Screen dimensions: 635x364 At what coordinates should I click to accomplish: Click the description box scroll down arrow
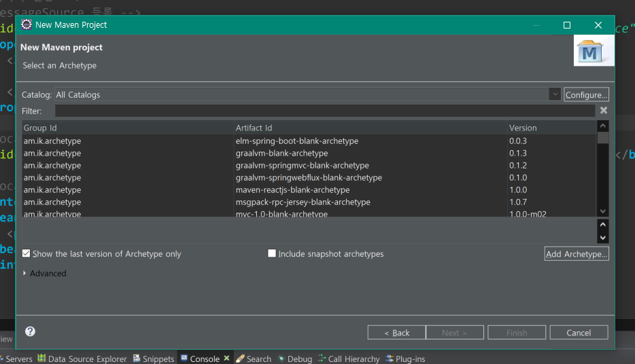click(602, 238)
